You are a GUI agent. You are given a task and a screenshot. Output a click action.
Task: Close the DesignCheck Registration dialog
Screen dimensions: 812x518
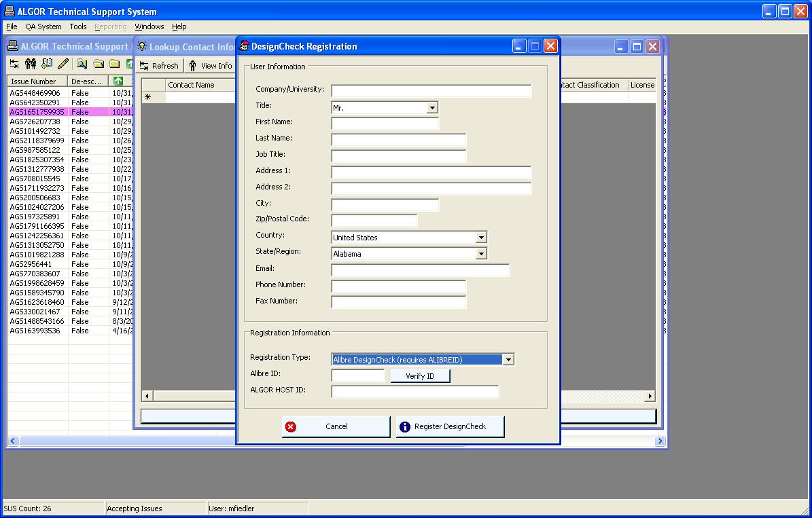pos(550,46)
